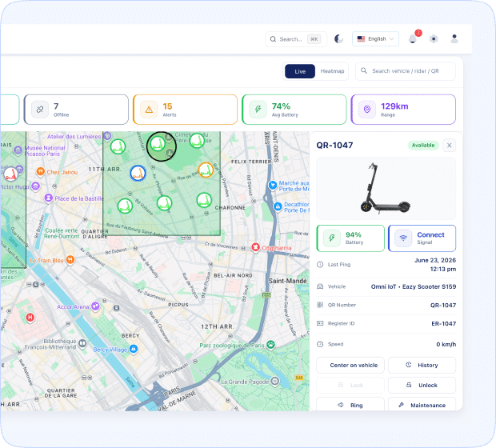
Task: Click the Avg Battery lightning icon
Action: (258, 110)
